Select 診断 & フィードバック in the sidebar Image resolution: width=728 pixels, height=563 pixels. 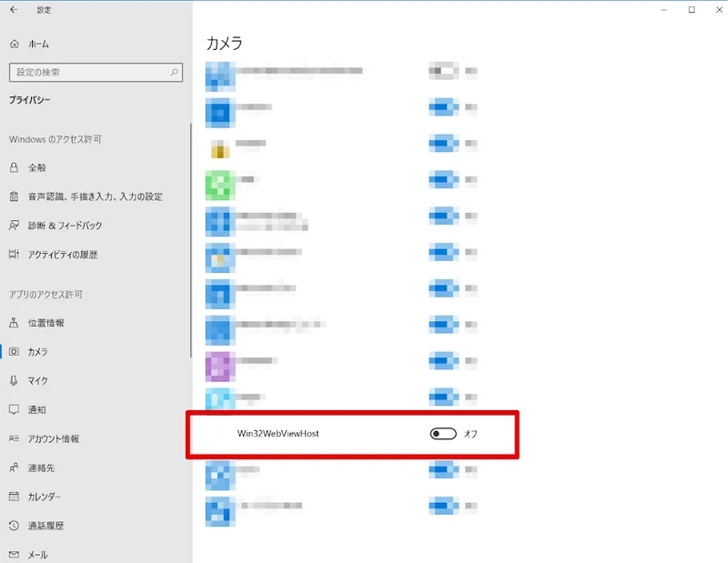point(65,226)
